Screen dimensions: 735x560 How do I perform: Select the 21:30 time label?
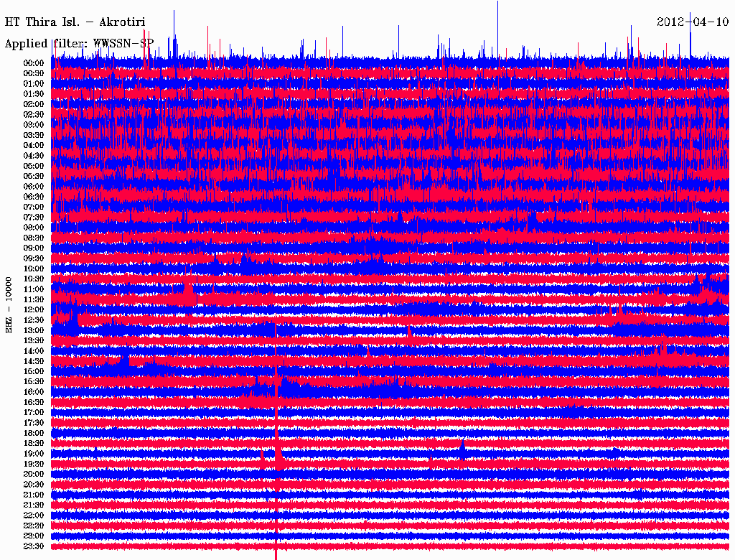pyautogui.click(x=34, y=505)
